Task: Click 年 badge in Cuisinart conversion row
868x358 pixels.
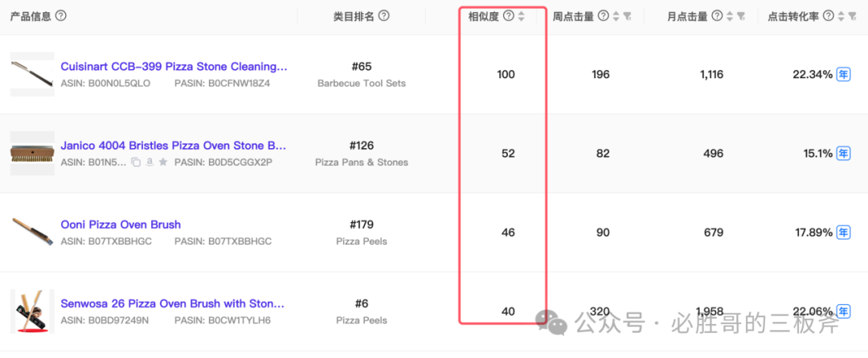Action: [x=843, y=74]
